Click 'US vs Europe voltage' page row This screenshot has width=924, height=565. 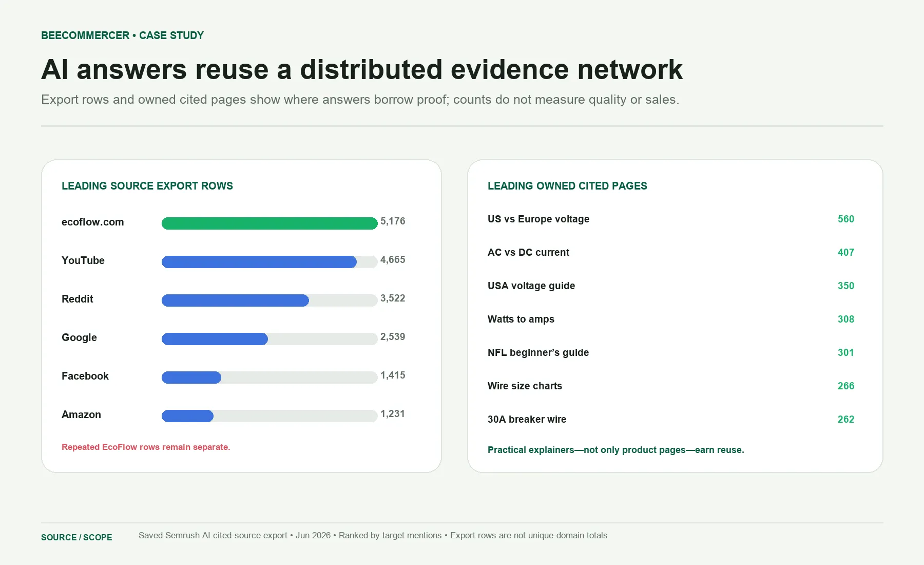tap(671, 219)
